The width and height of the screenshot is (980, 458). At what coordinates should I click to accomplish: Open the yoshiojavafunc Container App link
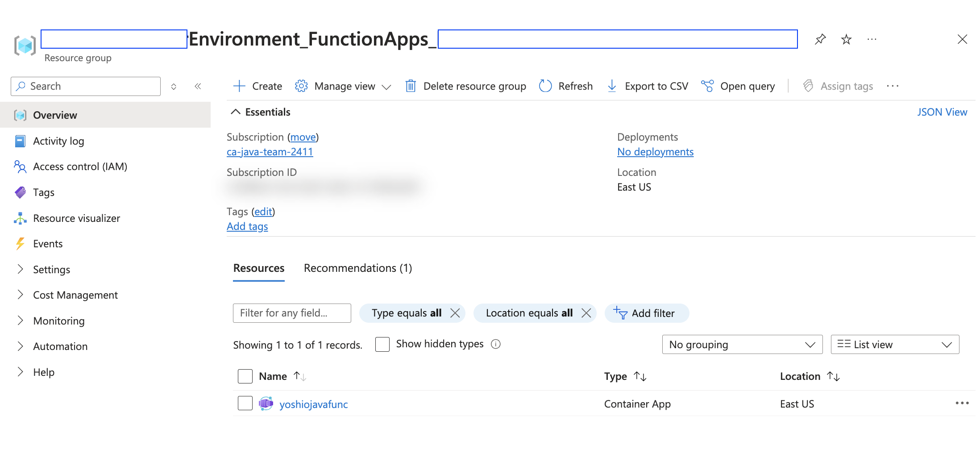313,404
